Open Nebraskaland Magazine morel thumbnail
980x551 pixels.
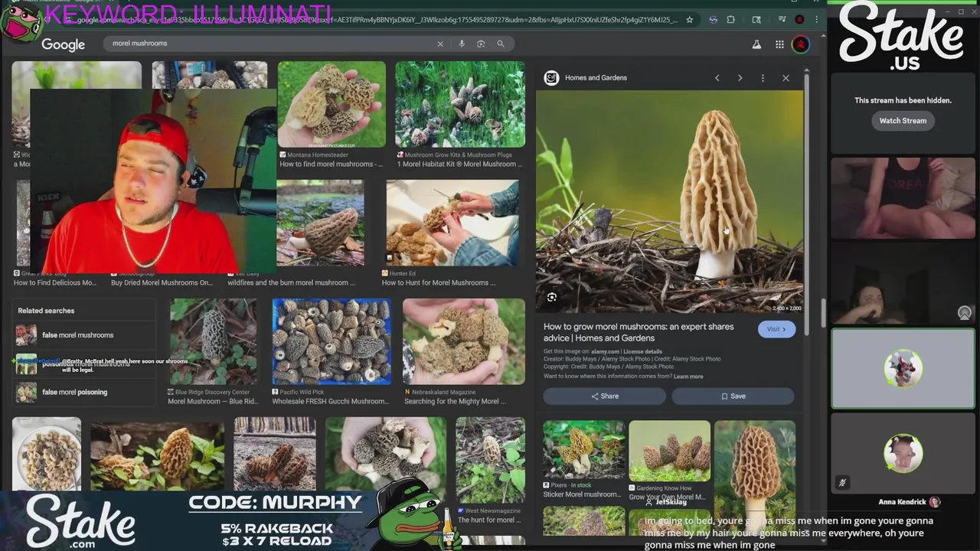point(464,342)
